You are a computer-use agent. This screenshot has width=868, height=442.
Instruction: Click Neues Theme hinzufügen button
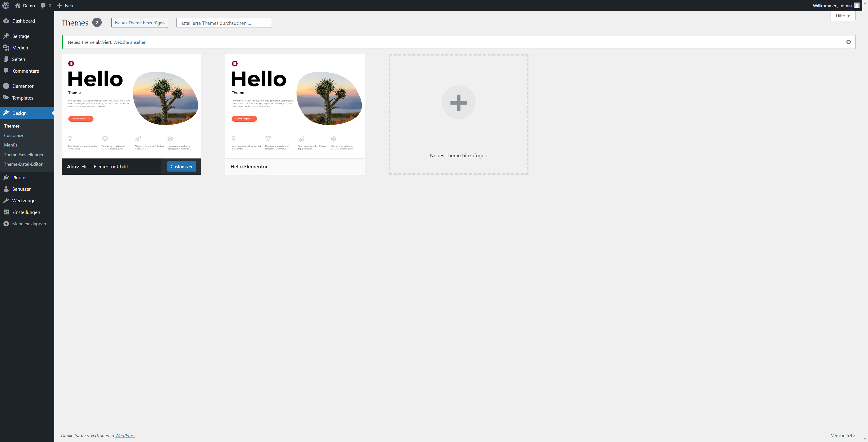click(x=139, y=23)
